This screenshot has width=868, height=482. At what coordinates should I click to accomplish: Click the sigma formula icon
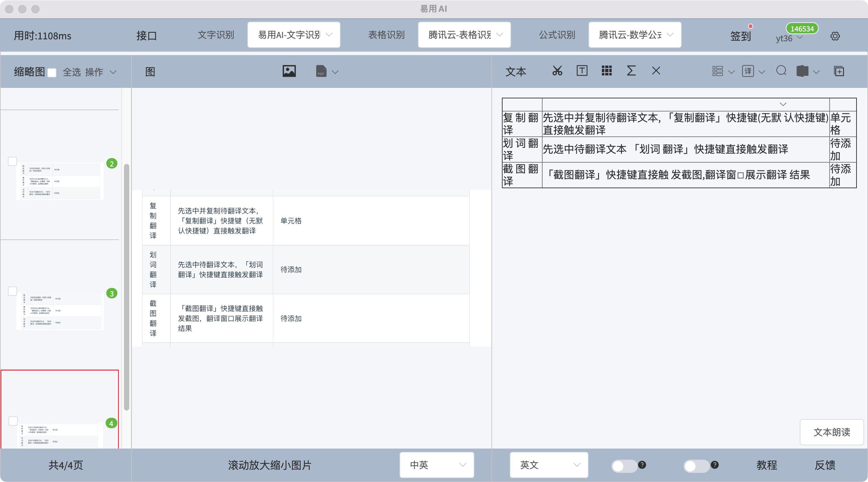(631, 71)
